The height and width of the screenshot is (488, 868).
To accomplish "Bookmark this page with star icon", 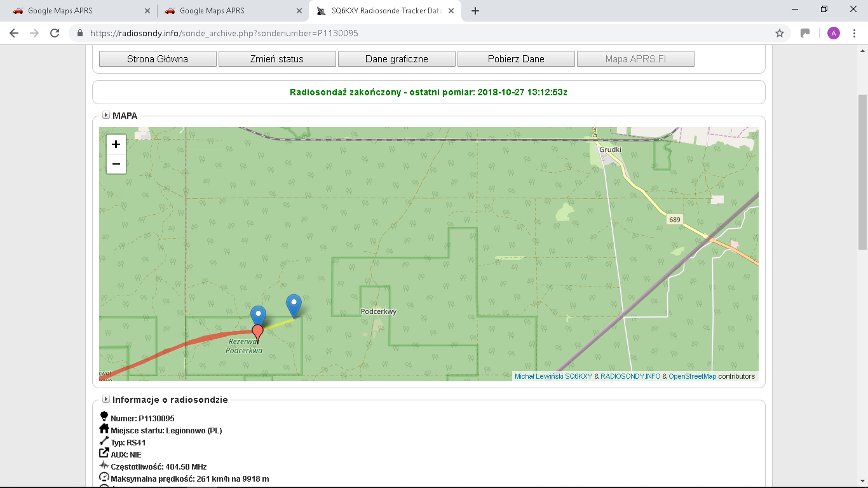I will point(780,33).
